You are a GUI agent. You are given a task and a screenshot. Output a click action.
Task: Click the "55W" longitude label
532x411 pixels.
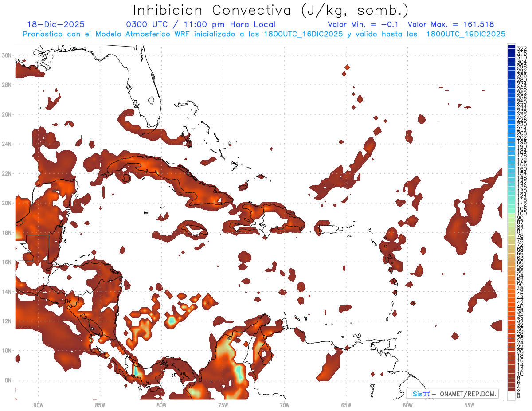(x=469, y=405)
